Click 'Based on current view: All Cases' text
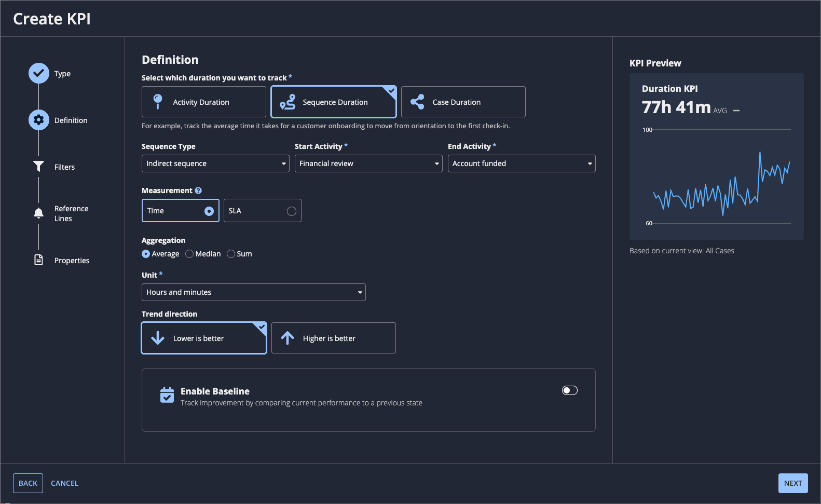821x504 pixels. point(681,251)
